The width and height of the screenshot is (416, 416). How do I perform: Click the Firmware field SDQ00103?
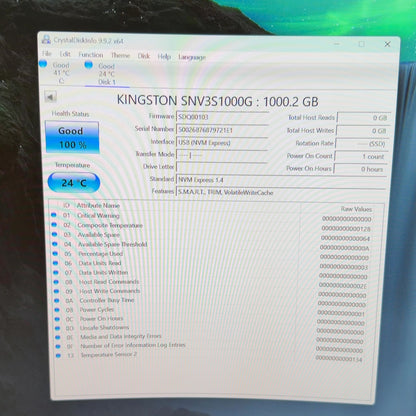222,117
